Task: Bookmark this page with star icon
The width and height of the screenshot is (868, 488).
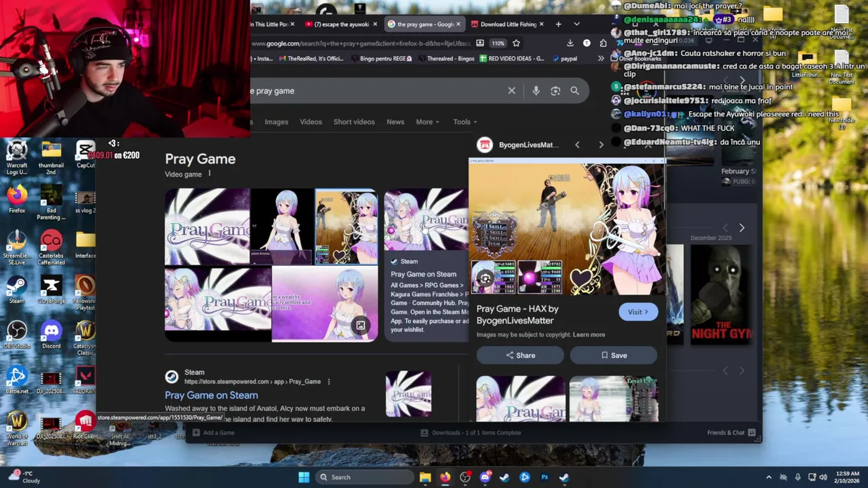Action: [x=516, y=43]
